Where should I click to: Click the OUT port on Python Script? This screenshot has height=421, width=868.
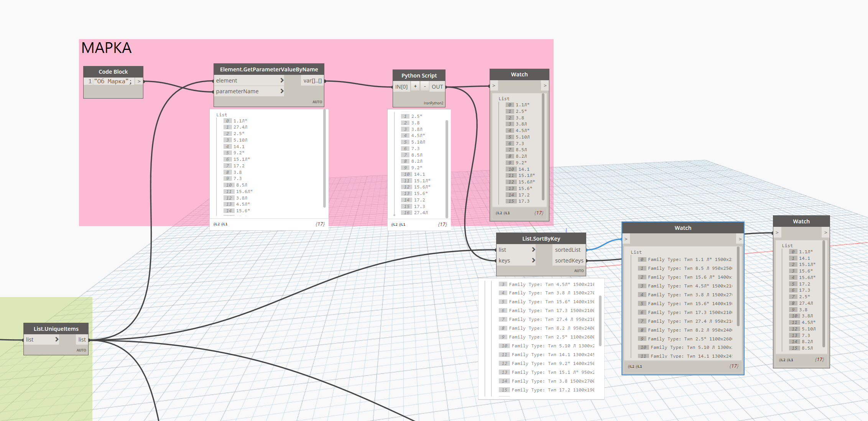pos(437,86)
